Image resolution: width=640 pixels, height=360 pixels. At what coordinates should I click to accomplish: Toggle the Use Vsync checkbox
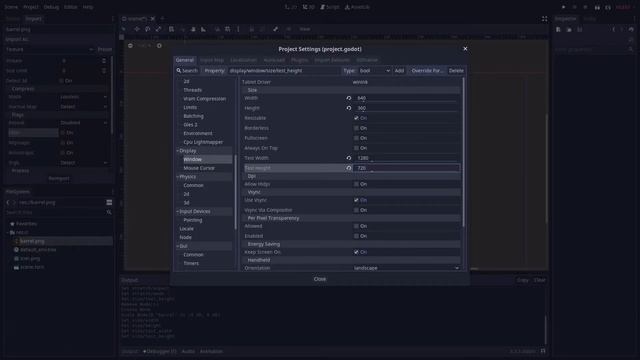tap(356, 200)
